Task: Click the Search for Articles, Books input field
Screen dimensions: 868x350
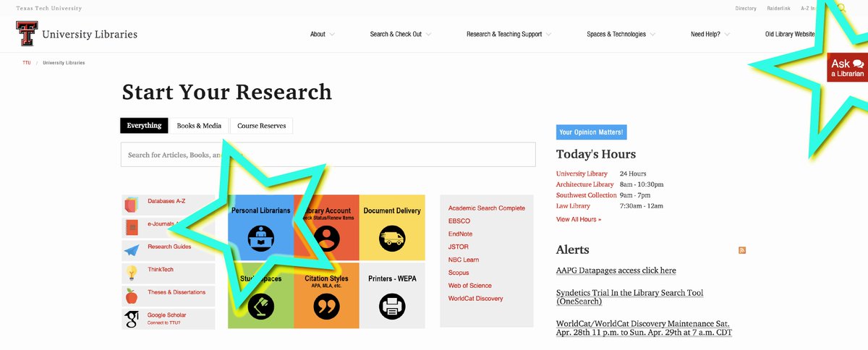Action: point(328,155)
